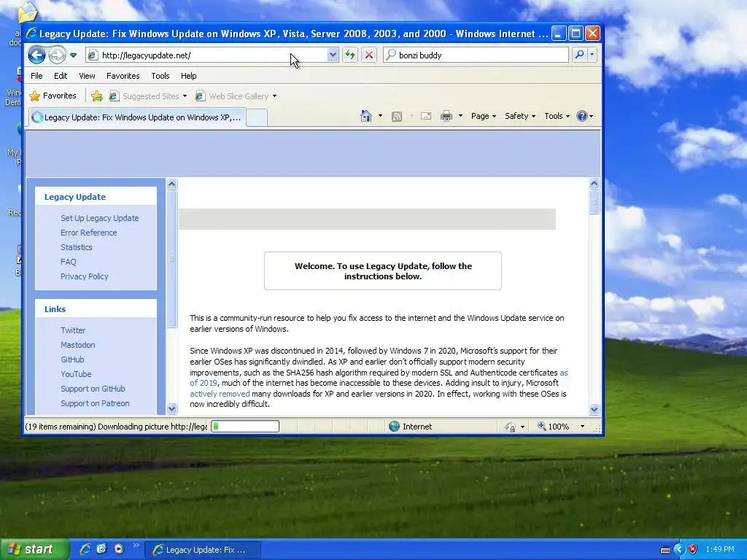Click Add to Favorites Bar star icon
Screen dimensions: 747x560
pos(97,96)
